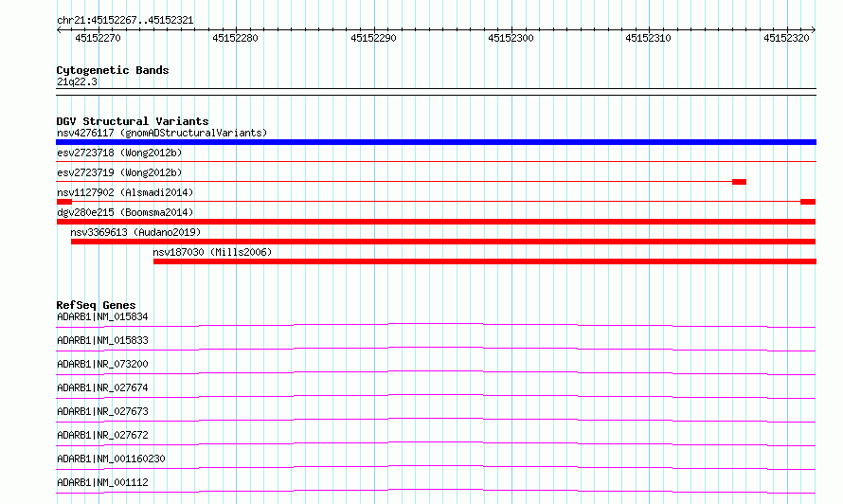Open variant dgv280e215 (Boomsma2014)
Image resolution: width=843 pixels, height=504 pixels.
tap(125, 212)
